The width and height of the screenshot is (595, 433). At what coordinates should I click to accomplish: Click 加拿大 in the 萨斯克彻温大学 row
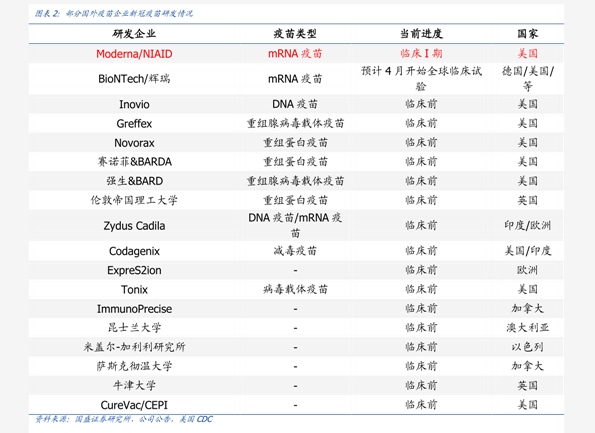527,367
